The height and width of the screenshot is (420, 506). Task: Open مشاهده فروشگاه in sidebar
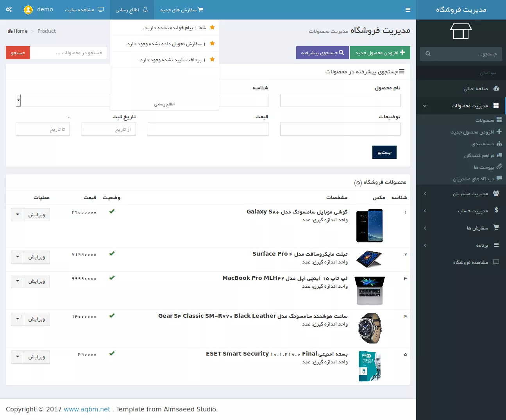[x=461, y=262]
